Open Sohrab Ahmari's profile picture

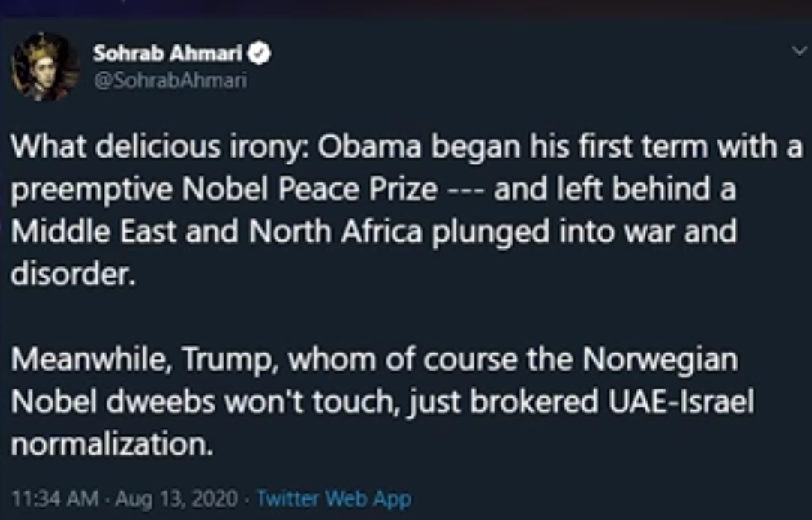click(x=44, y=66)
